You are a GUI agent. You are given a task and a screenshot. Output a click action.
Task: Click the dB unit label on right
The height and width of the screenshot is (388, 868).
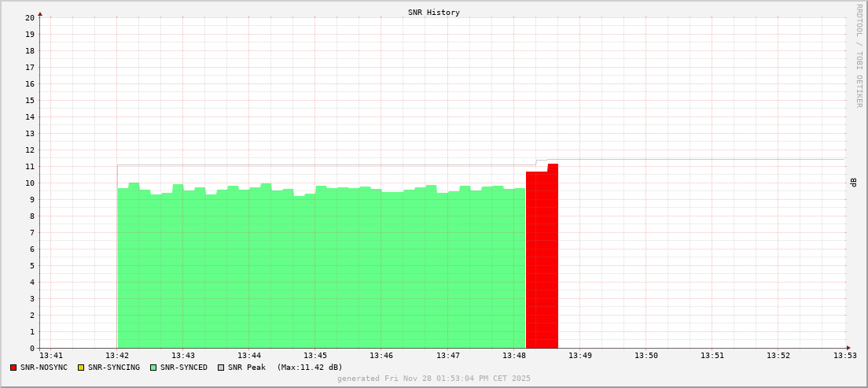853,183
